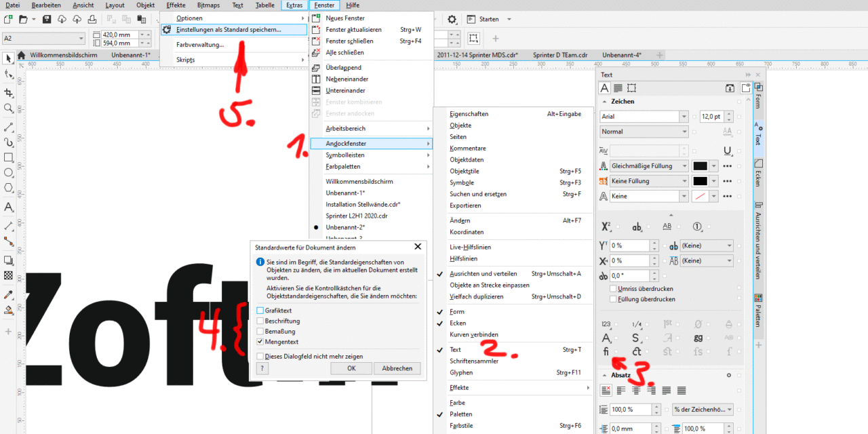Select the Artistic Media tool
868x434 pixels.
point(8,142)
